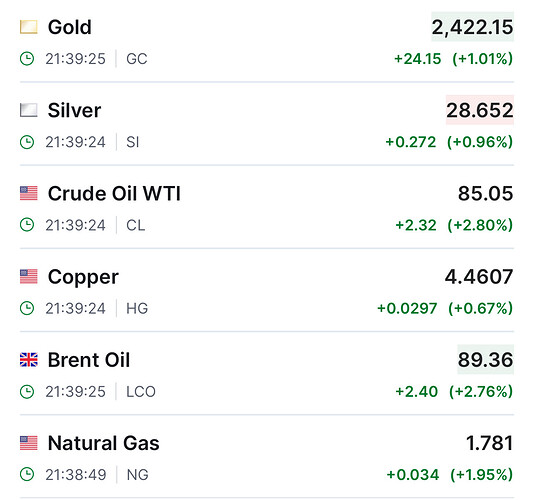Click the US flag beside Crude Oil WTI

[x=29, y=193]
